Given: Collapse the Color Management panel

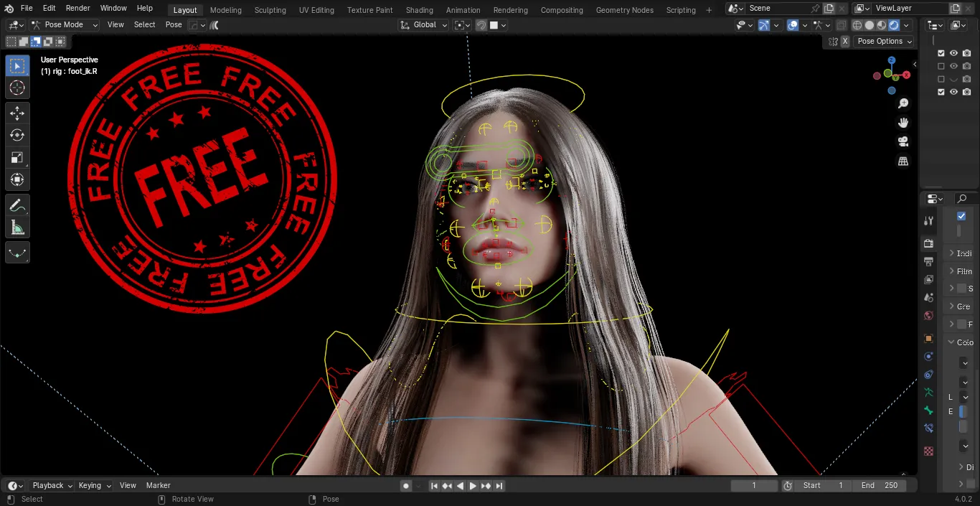Looking at the screenshot, I should [959, 342].
